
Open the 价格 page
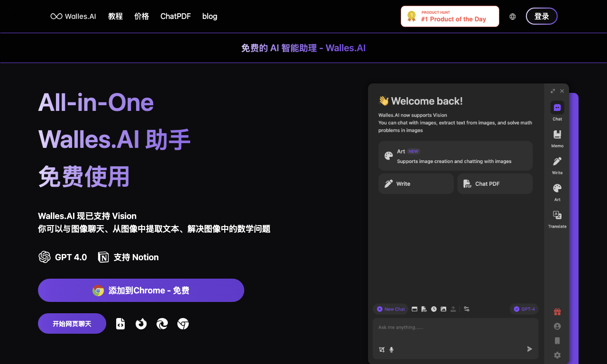point(141,16)
